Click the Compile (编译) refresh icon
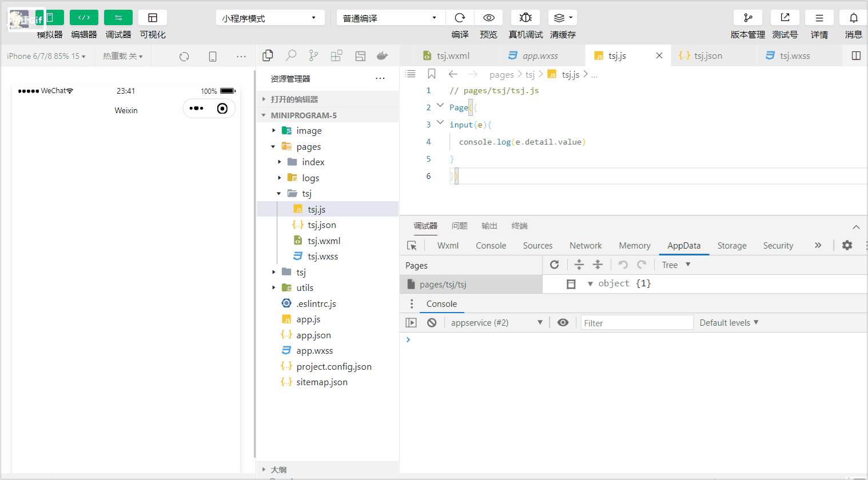The image size is (868, 480). click(x=460, y=18)
